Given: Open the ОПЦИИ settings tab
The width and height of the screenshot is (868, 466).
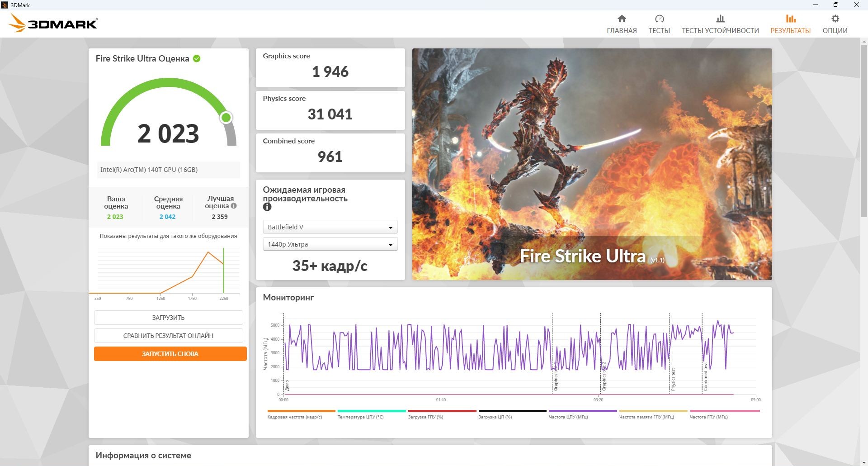Looking at the screenshot, I should 835,24.
